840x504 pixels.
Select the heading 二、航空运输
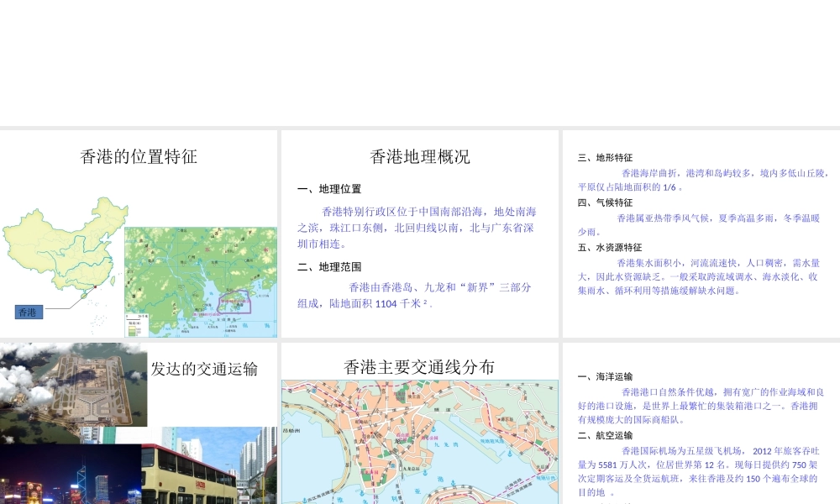pyautogui.click(x=606, y=435)
